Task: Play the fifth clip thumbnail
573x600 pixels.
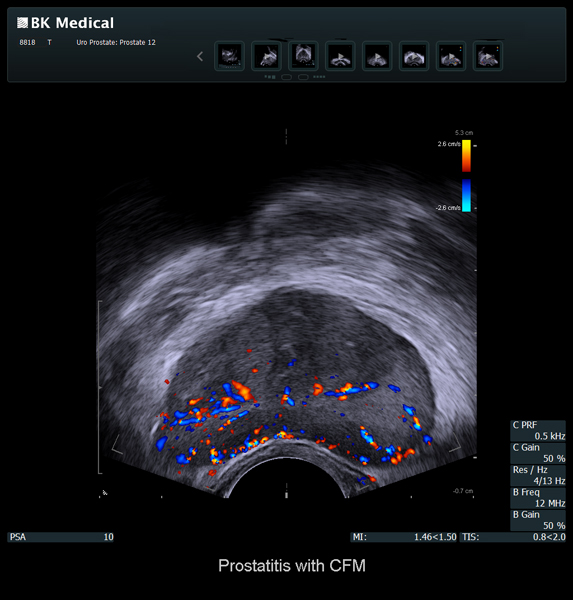Action: (377, 56)
